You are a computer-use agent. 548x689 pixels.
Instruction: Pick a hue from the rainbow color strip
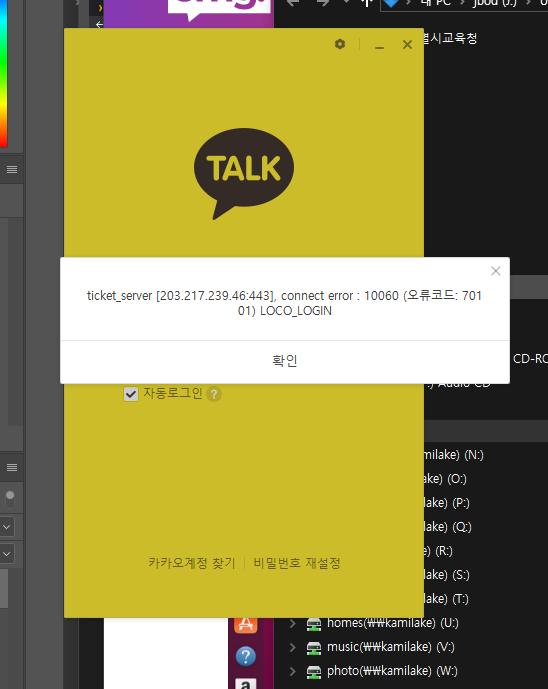tap(4, 73)
